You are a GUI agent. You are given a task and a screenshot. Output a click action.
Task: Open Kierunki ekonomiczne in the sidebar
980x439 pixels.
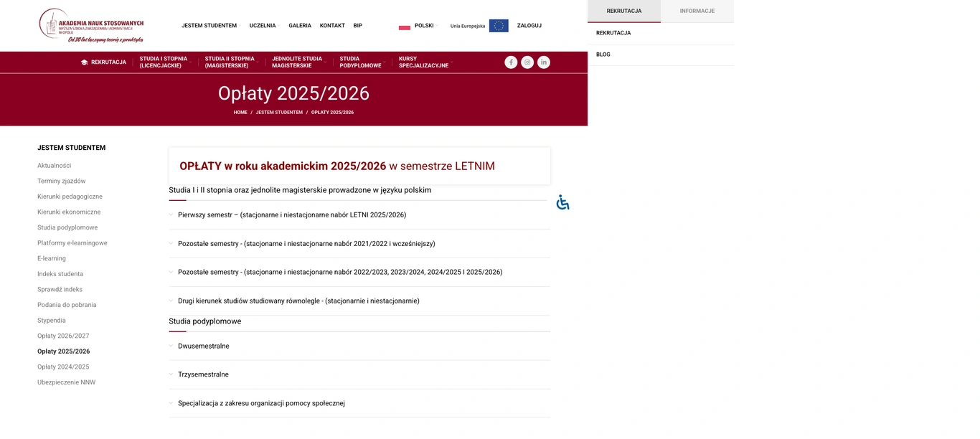[69, 212]
